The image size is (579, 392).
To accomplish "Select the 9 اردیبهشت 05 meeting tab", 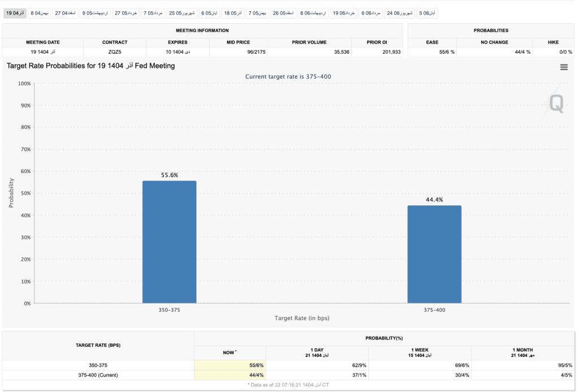I will coord(95,12).
